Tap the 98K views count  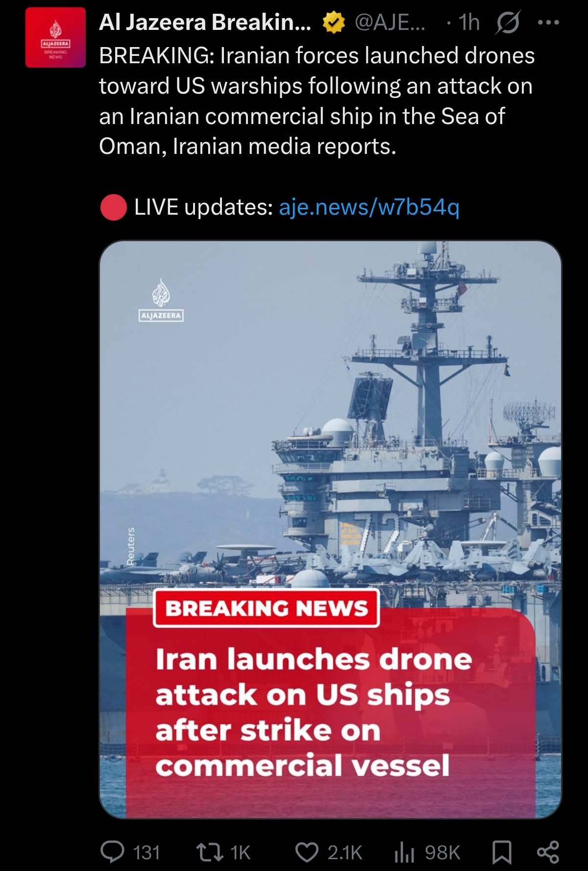(442, 853)
